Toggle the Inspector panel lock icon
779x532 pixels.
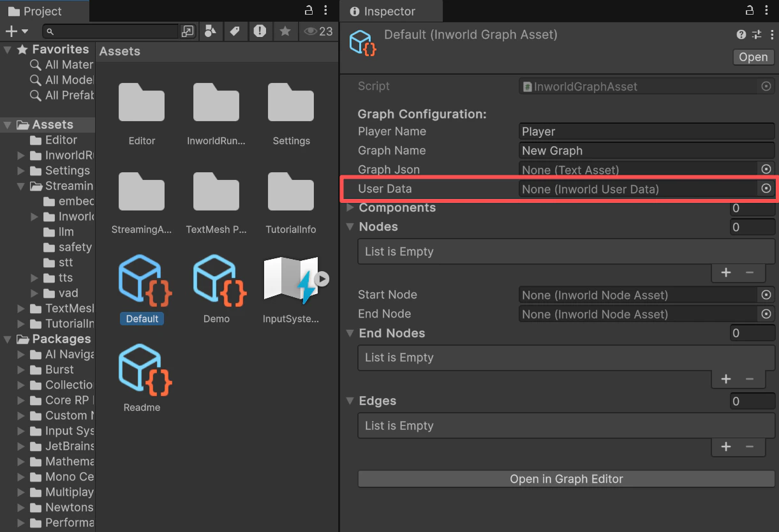[750, 10]
